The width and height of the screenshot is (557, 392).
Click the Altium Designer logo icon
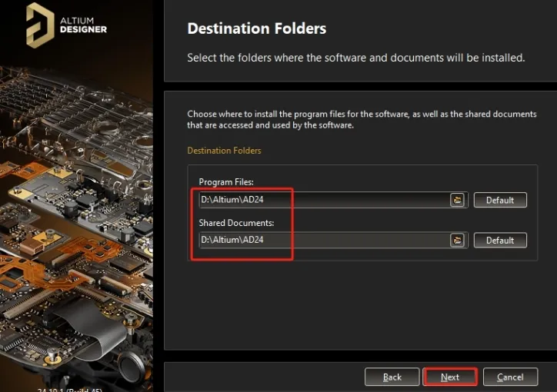(x=40, y=25)
